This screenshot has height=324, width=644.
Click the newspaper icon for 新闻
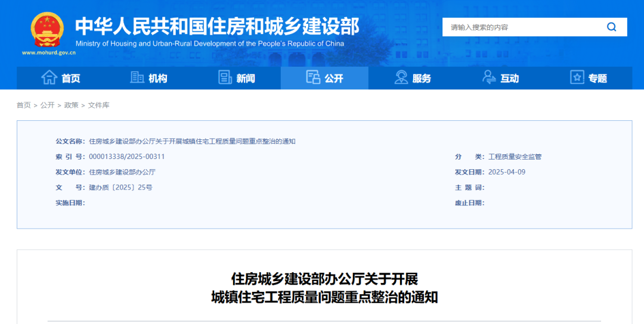(x=225, y=77)
